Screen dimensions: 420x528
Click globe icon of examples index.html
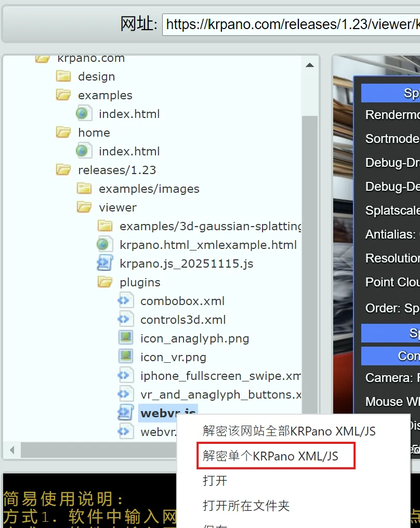pyautogui.click(x=84, y=114)
